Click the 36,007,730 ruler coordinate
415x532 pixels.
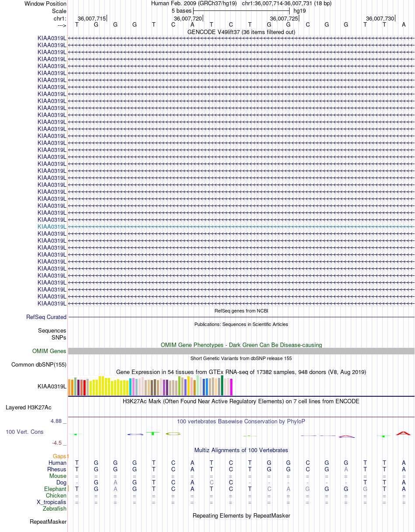point(380,19)
